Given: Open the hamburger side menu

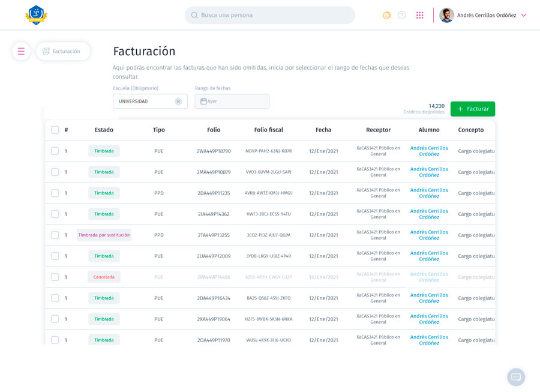Looking at the screenshot, I should coord(21,51).
